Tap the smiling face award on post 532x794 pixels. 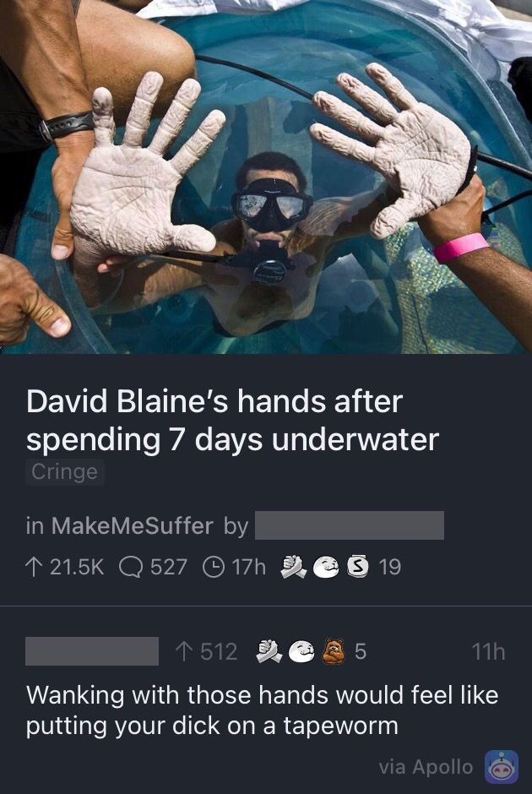pyautogui.click(x=326, y=567)
